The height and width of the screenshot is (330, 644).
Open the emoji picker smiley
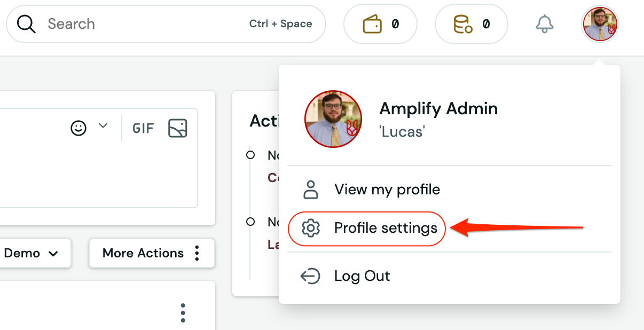click(78, 128)
